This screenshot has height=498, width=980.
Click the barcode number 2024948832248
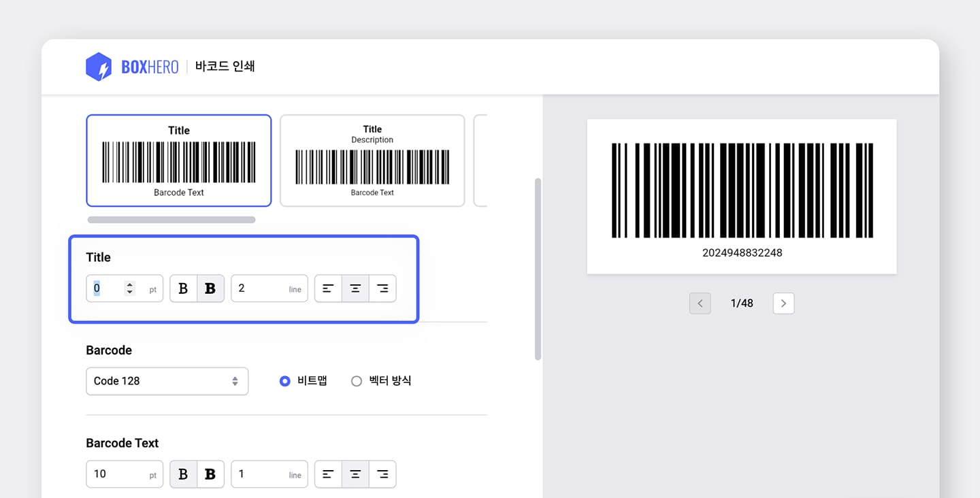click(742, 252)
